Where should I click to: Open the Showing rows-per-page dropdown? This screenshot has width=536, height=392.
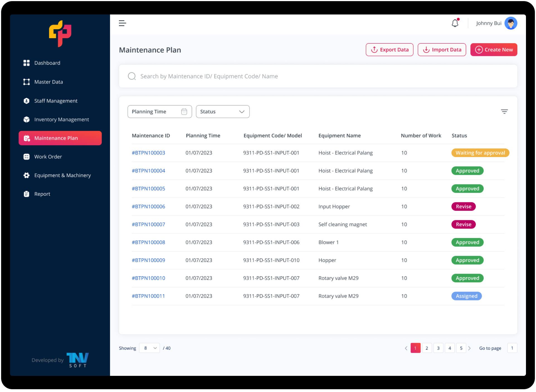tap(150, 348)
